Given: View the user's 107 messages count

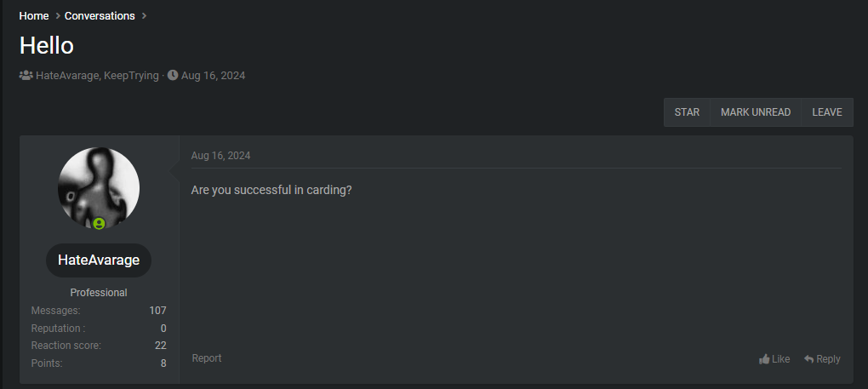Looking at the screenshot, I should [x=157, y=311].
